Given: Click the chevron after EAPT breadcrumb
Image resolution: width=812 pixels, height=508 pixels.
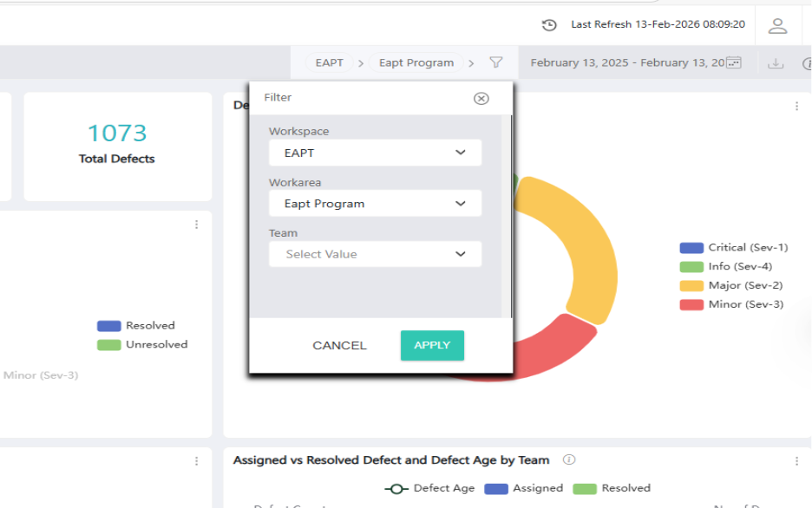Looking at the screenshot, I should pos(361,63).
